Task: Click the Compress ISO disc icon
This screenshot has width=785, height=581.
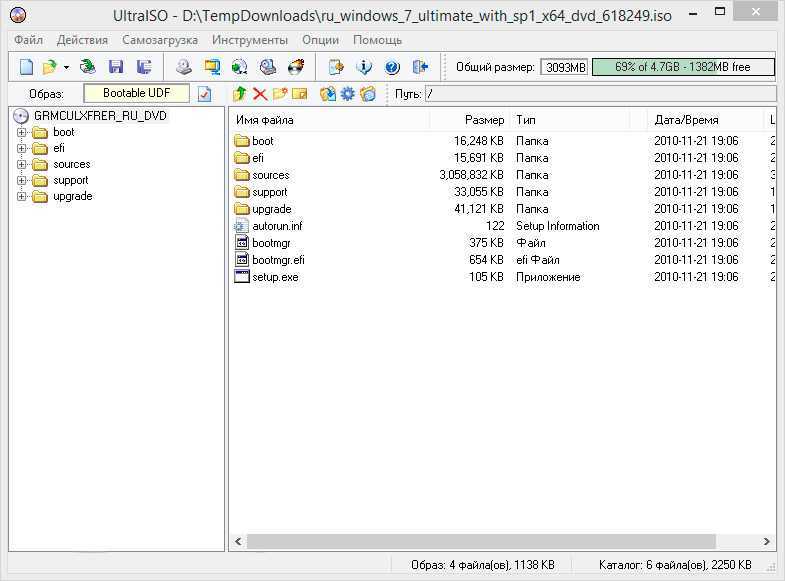Action: [x=240, y=67]
